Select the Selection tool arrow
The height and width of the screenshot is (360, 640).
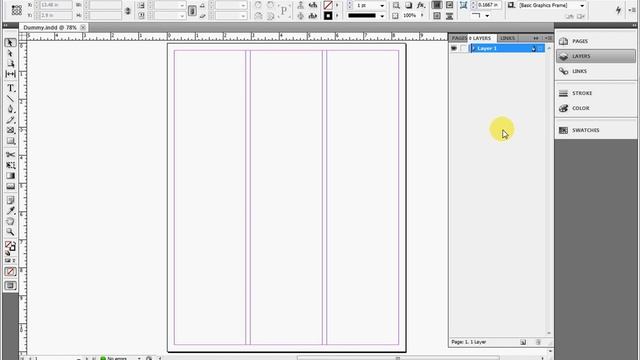11,43
